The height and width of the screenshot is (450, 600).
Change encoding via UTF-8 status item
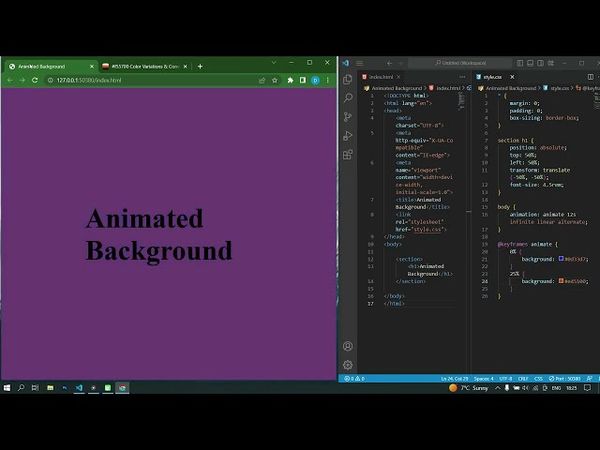[x=505, y=378]
